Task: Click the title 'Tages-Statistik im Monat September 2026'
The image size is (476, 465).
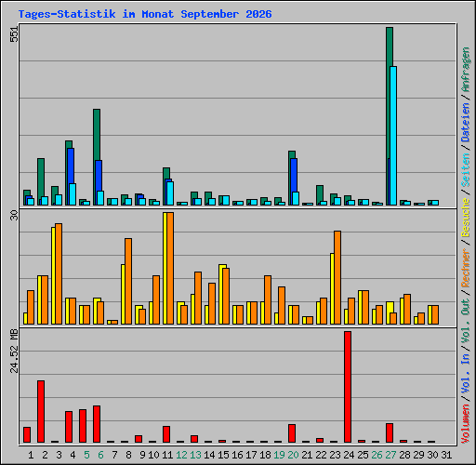Action: (x=145, y=14)
